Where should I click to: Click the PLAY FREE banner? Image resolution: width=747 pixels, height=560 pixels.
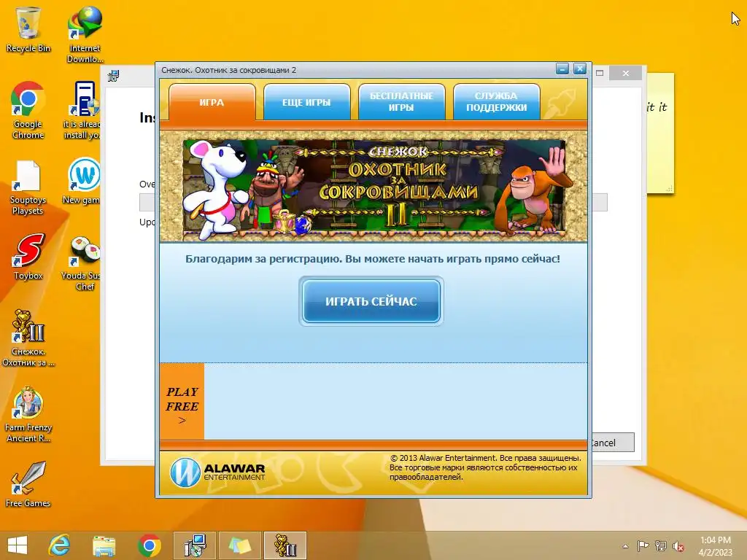click(x=182, y=401)
